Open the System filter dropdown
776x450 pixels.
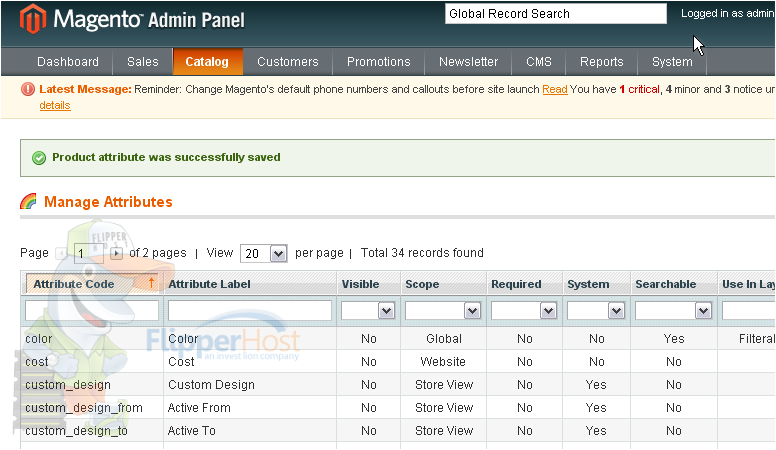point(596,311)
